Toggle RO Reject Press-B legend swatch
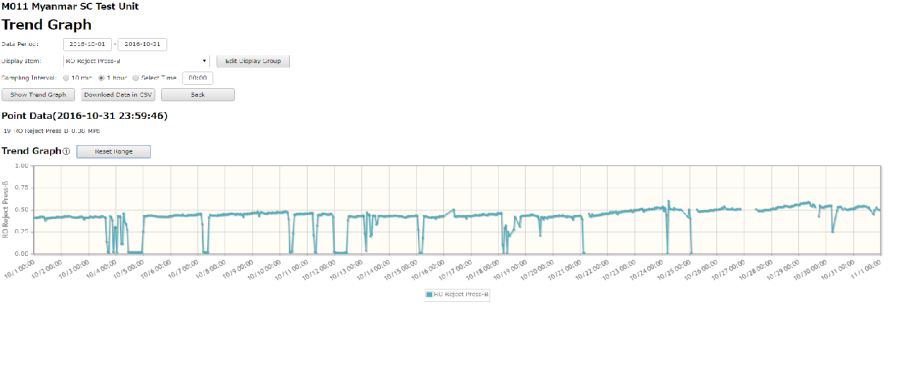 (x=428, y=295)
